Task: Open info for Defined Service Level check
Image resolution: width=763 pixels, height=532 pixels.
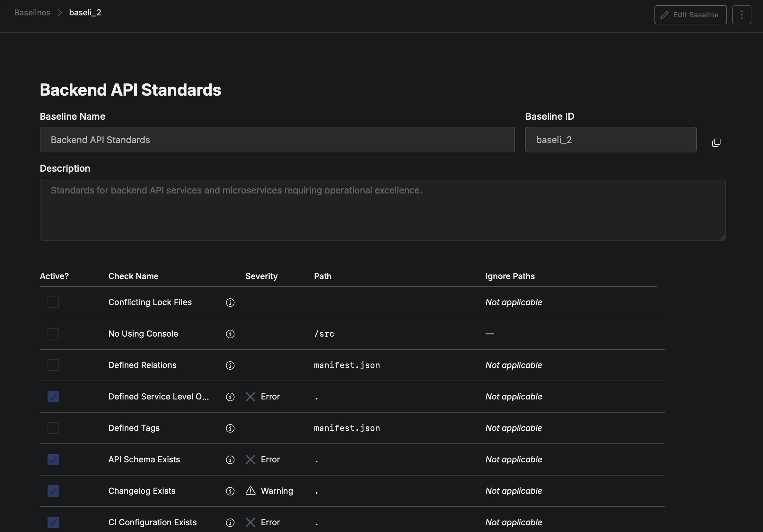Action: [x=230, y=397]
